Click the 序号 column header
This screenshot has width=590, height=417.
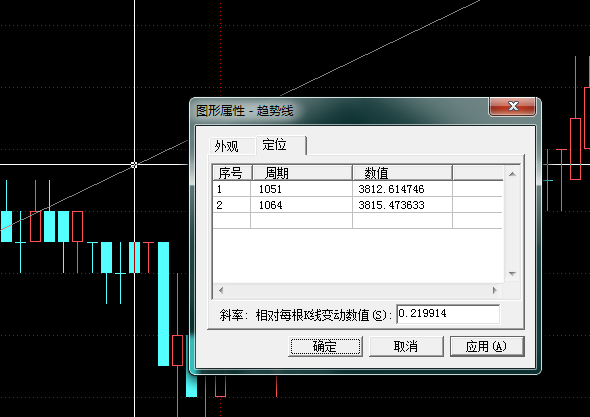click(232, 173)
